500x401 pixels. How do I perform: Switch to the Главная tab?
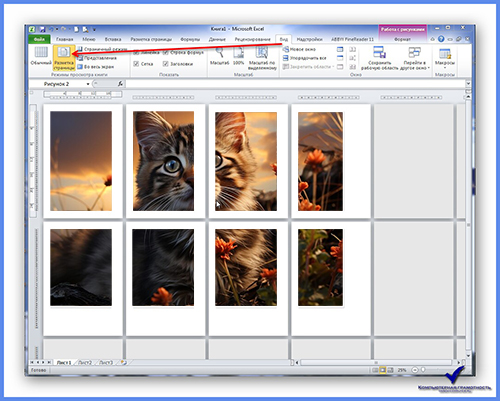(x=64, y=39)
